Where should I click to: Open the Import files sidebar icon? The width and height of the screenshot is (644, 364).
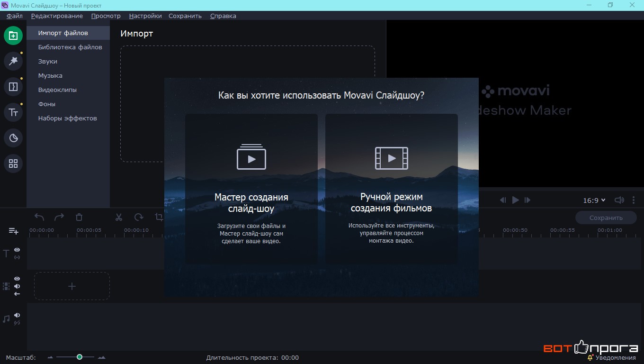pyautogui.click(x=13, y=36)
